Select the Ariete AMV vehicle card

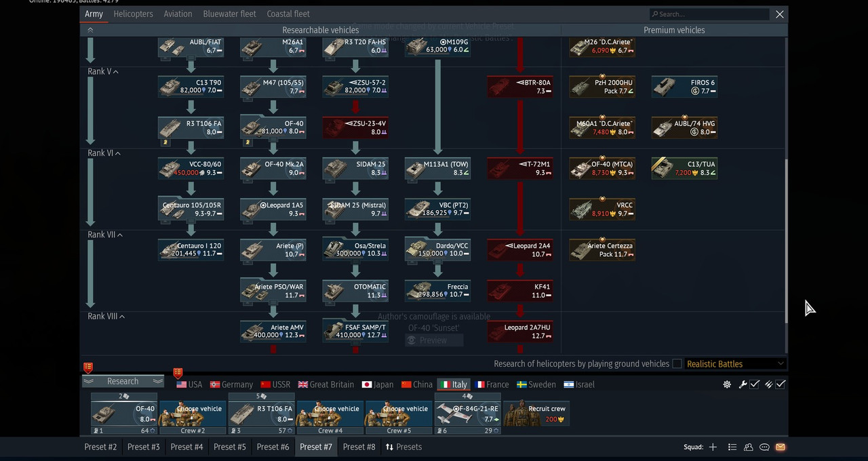click(x=273, y=332)
